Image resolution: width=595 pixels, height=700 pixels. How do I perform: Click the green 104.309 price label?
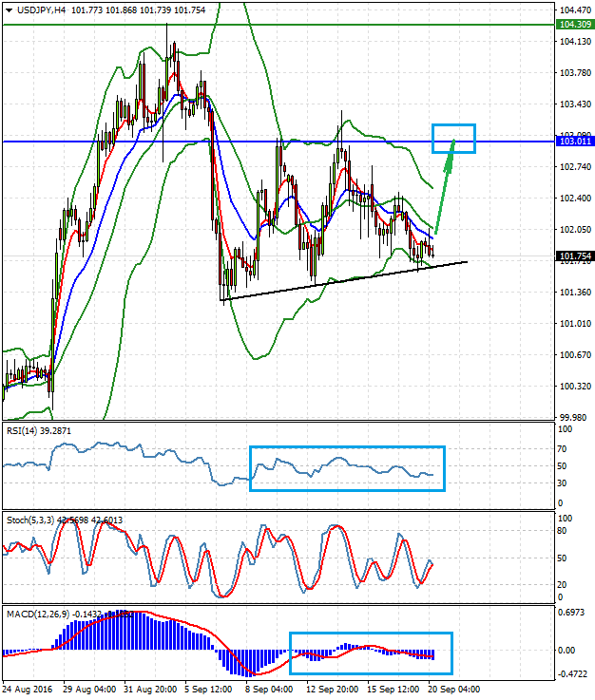[573, 25]
